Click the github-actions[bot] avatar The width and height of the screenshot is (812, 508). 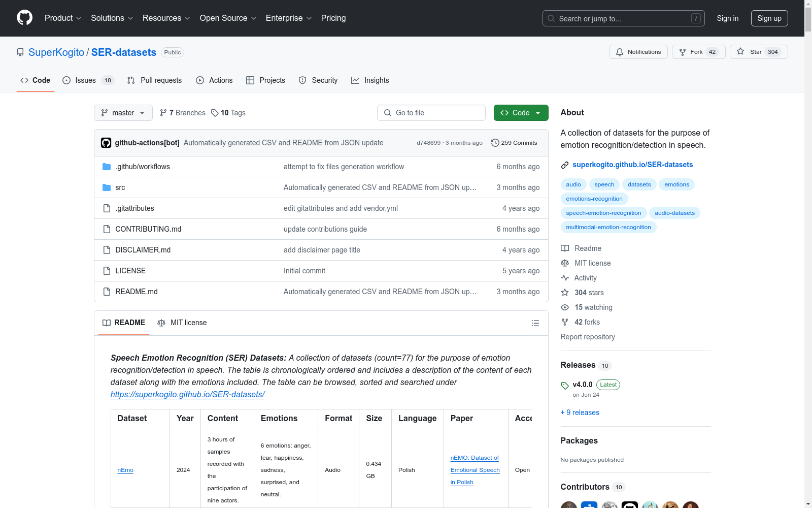pos(106,143)
